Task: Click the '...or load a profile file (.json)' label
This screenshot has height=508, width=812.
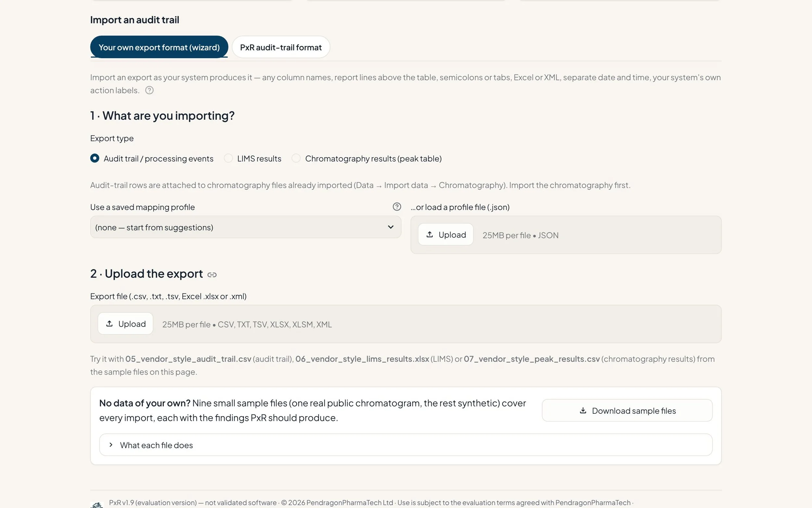Action: [x=460, y=207]
